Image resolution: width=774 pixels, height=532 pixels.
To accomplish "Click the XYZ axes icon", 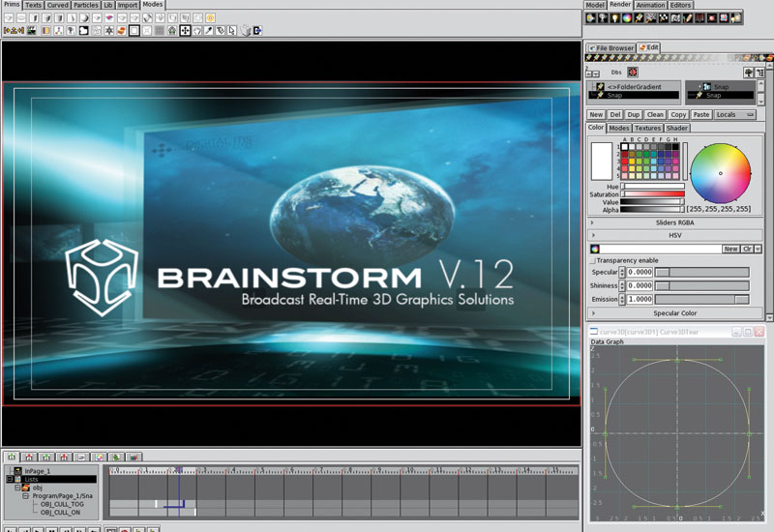I will click(58, 31).
